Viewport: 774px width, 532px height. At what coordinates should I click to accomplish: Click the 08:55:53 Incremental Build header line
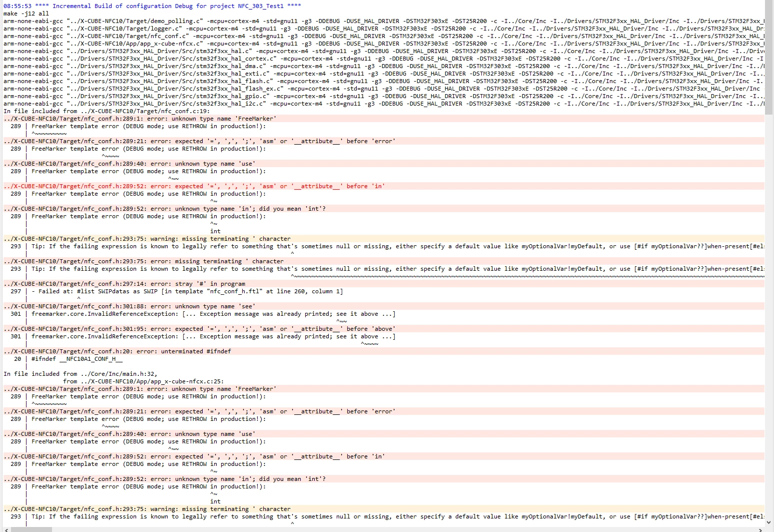pos(152,6)
